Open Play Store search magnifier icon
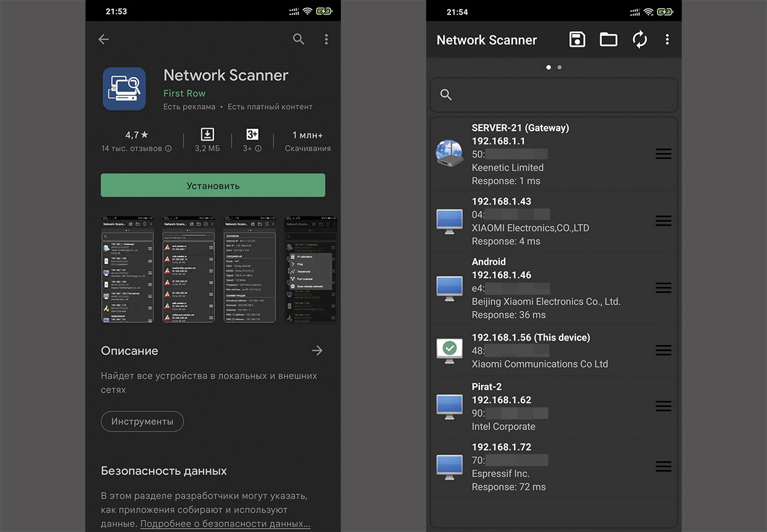This screenshot has width=767, height=532. 298,40
